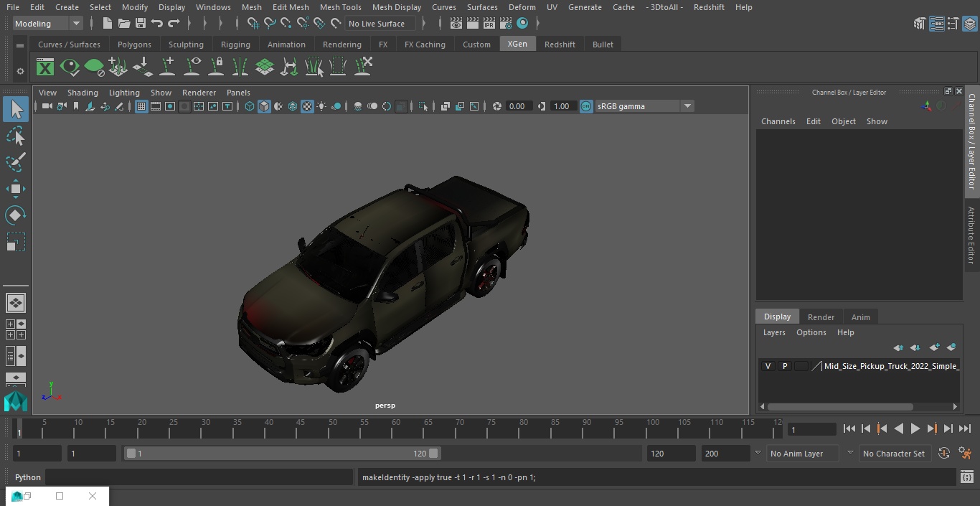Select the arrow Select Tool in toolbox
The width and height of the screenshot is (980, 506).
tap(16, 109)
